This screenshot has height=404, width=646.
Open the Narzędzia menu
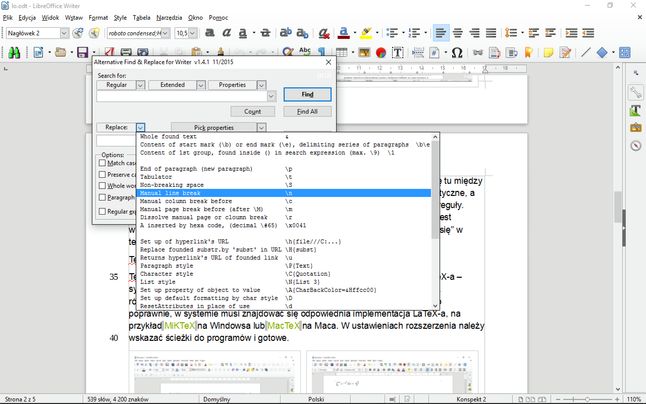pyautogui.click(x=169, y=18)
